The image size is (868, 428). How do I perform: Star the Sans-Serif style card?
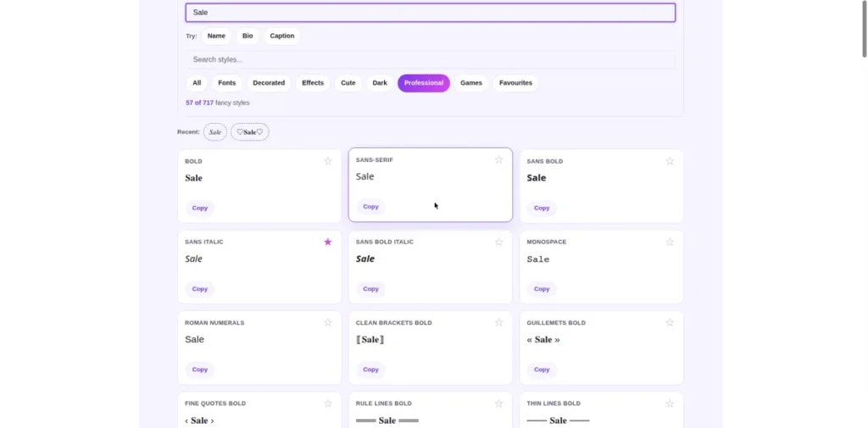(498, 159)
